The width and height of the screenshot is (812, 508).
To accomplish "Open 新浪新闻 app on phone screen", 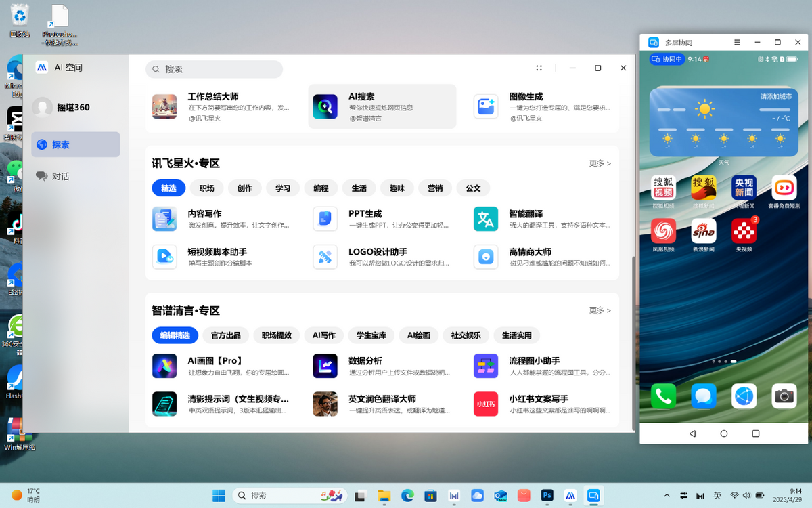I will point(704,231).
